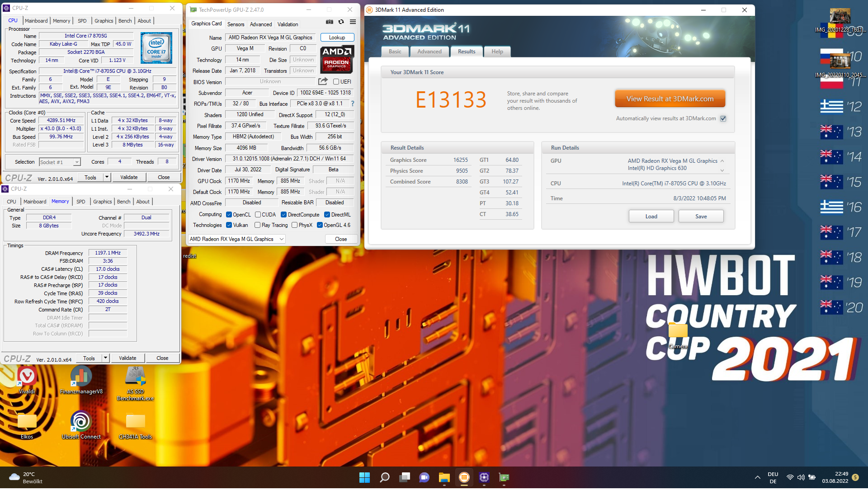Click the volume icon in system tray
This screenshot has height=495, width=868.
coord(801,477)
